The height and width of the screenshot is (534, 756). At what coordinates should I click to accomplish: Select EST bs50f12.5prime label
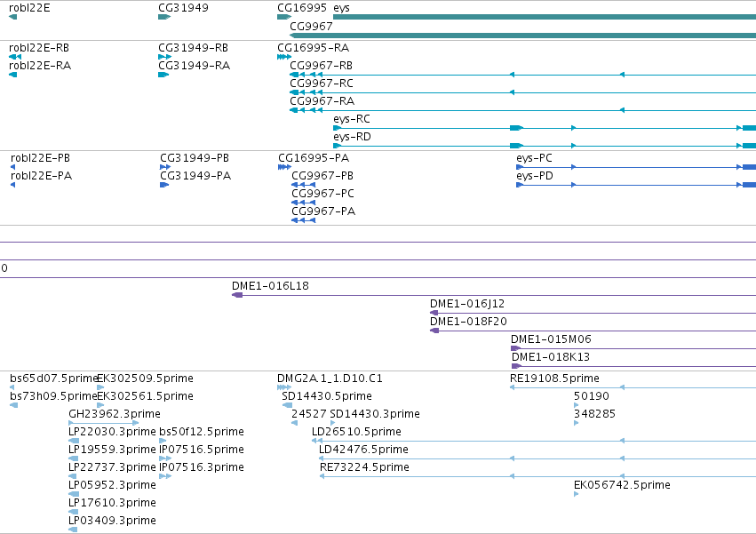[202, 432]
